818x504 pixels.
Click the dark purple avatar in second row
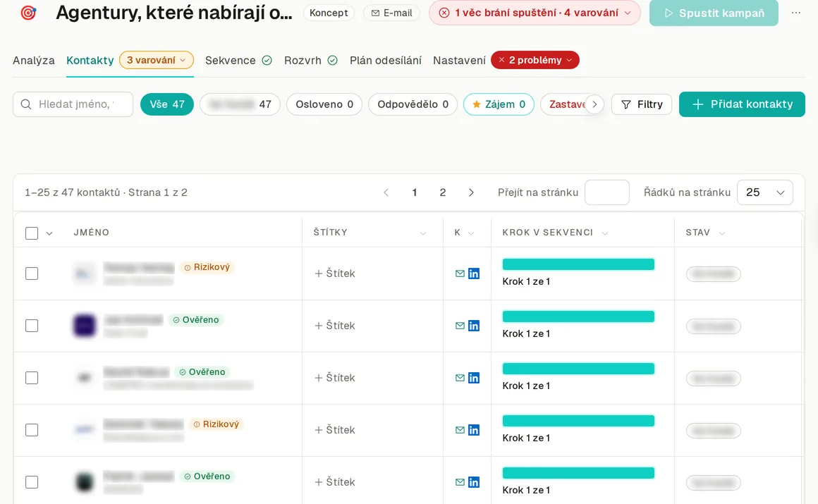point(85,326)
